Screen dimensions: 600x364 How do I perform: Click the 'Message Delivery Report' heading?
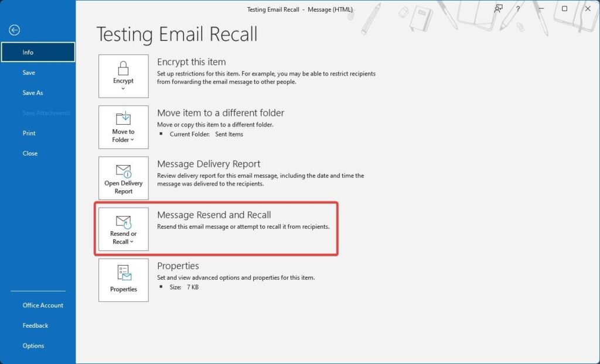(209, 164)
